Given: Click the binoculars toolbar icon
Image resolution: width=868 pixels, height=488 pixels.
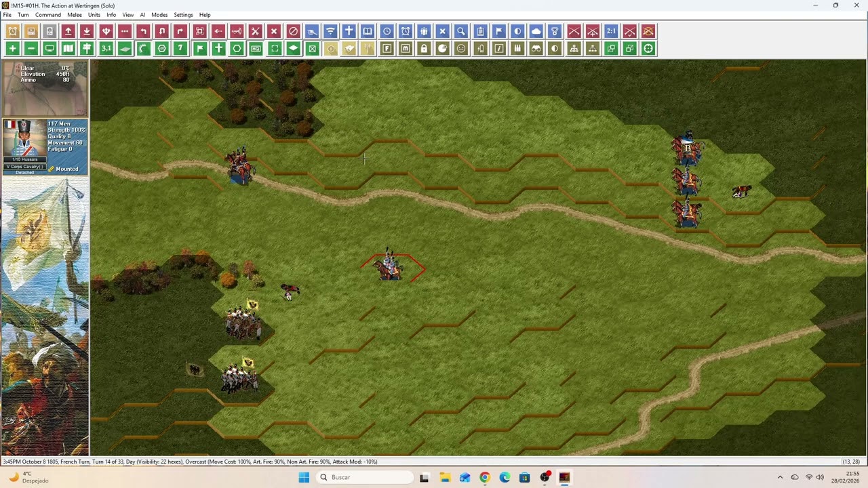Looking at the screenshot, I should pyautogui.click(x=536, y=49).
